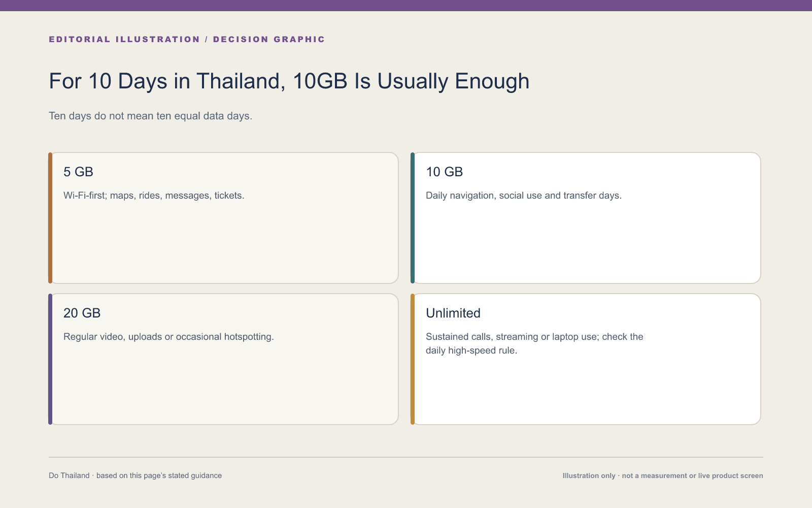Click 'Do Thailand · based on this page's stated guidance'
This screenshot has height=508, width=812.
[x=136, y=475]
